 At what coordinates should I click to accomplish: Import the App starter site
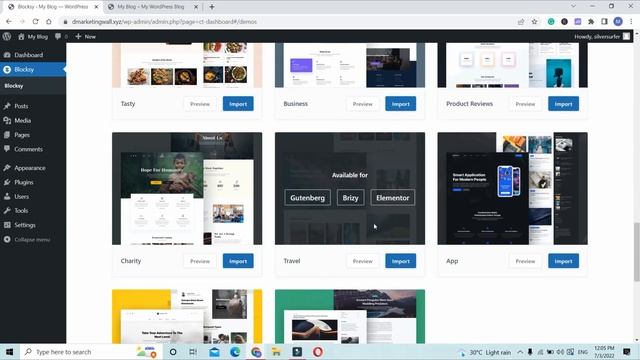coord(563,261)
